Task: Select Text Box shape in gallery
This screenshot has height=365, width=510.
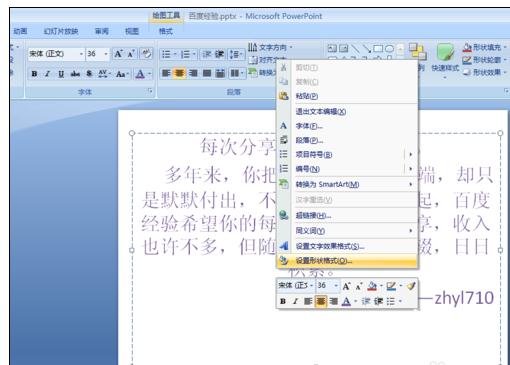Action: 332,49
